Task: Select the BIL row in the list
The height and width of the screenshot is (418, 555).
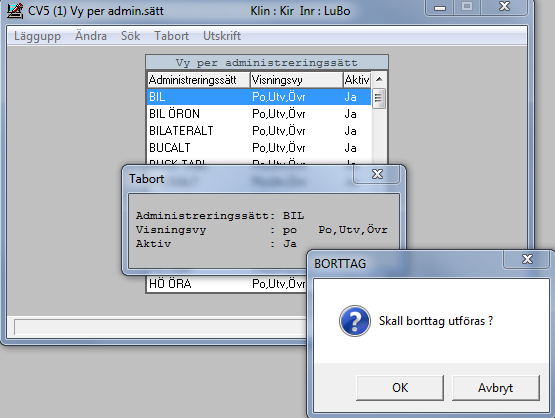Action: click(x=259, y=97)
